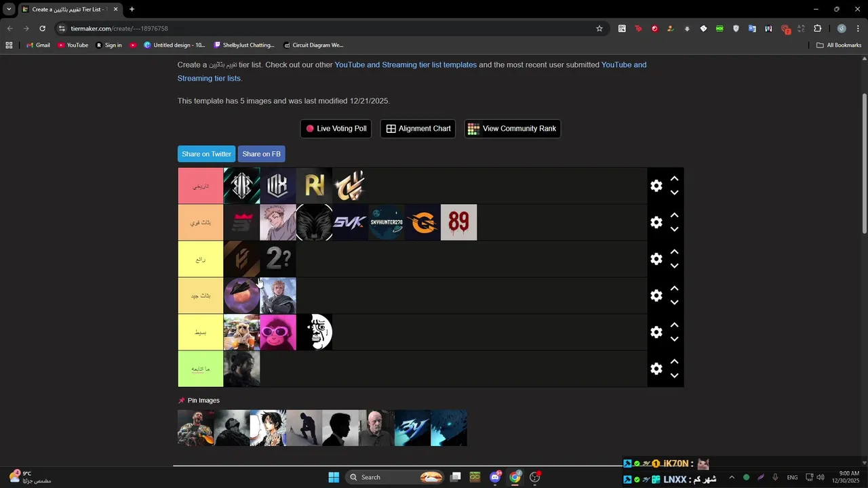Select the gold RH logo image
The height and width of the screenshot is (488, 868).
[x=314, y=186]
